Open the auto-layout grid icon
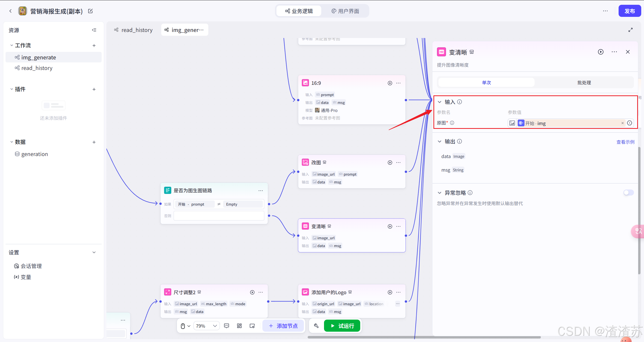Image resolution: width=644 pixels, height=342 pixels. (x=239, y=326)
